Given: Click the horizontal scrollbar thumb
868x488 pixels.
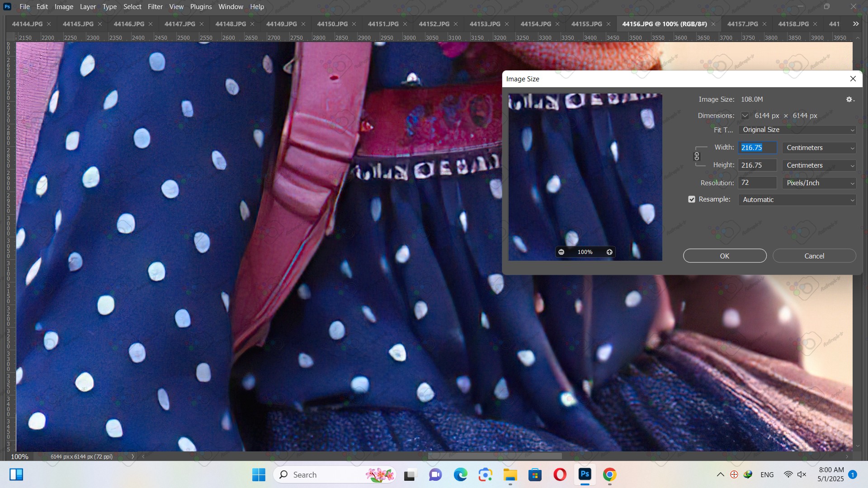Looking at the screenshot, I should point(495,457).
